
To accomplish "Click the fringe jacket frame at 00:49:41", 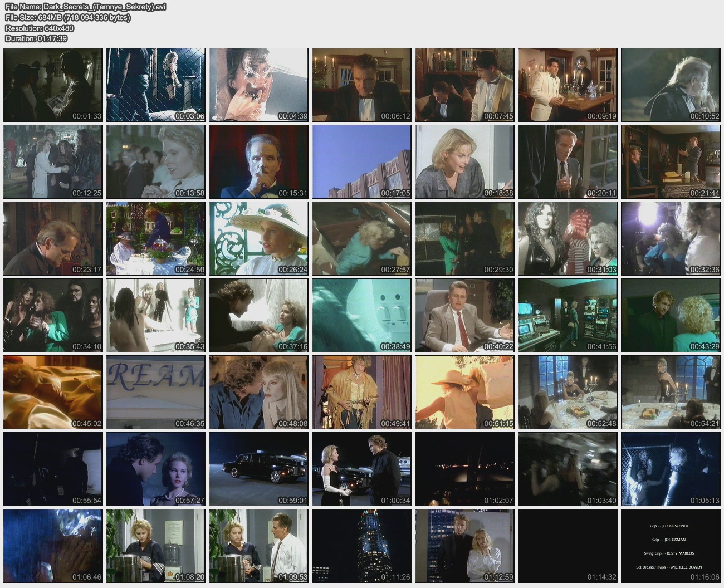I will point(361,392).
